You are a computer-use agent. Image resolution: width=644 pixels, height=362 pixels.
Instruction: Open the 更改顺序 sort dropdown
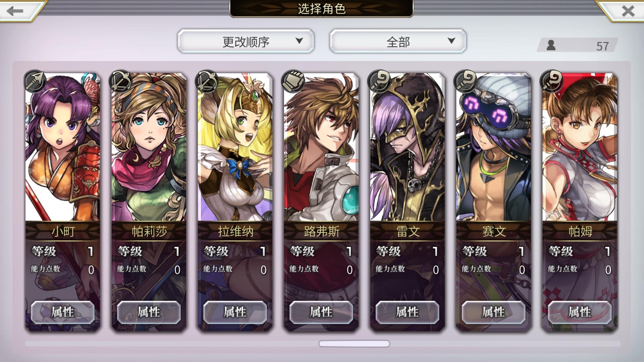246,41
